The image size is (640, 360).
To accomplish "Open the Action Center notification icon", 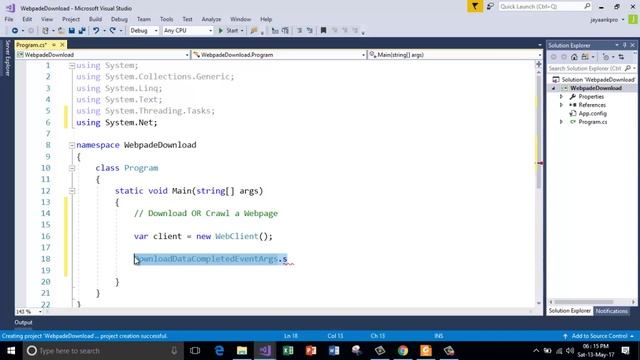I will [x=625, y=351].
